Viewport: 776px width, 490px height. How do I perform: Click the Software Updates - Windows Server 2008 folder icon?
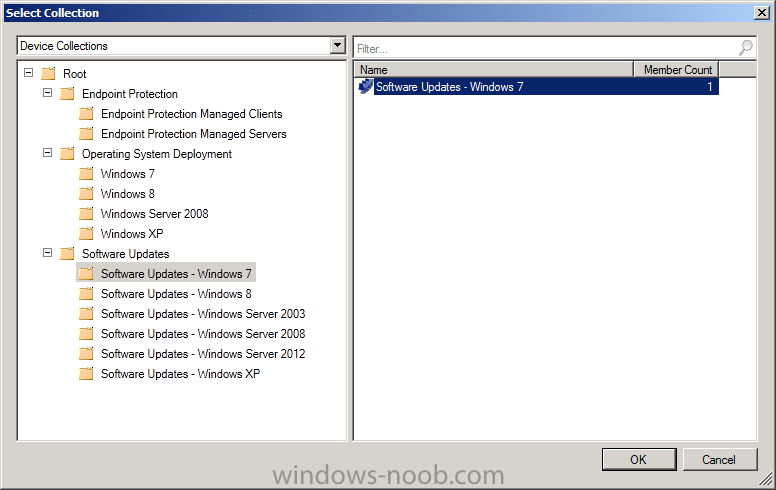tap(86, 334)
